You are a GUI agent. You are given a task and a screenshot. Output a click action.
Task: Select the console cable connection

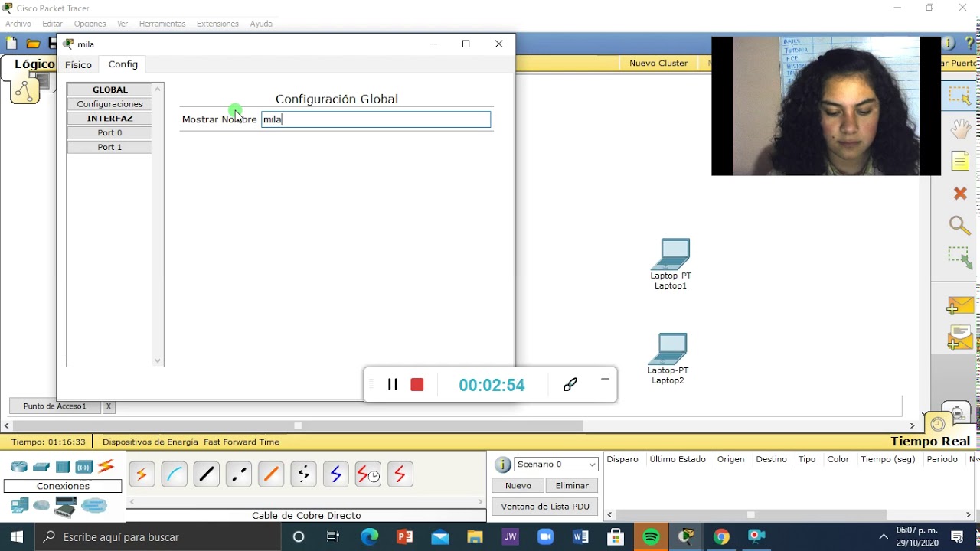174,474
